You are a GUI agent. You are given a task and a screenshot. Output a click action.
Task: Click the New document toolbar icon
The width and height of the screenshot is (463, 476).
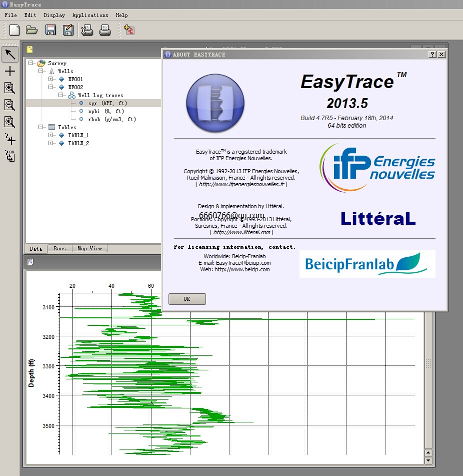point(14,30)
